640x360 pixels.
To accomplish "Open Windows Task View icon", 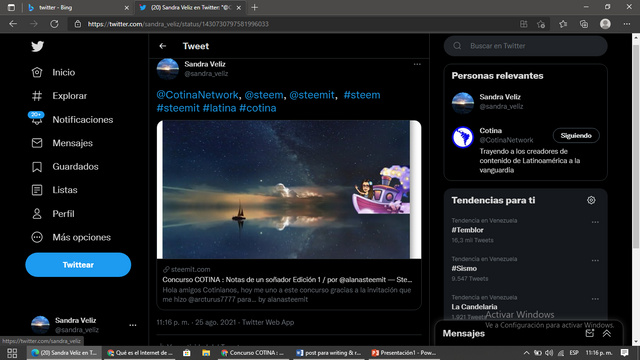I will pos(12,353).
